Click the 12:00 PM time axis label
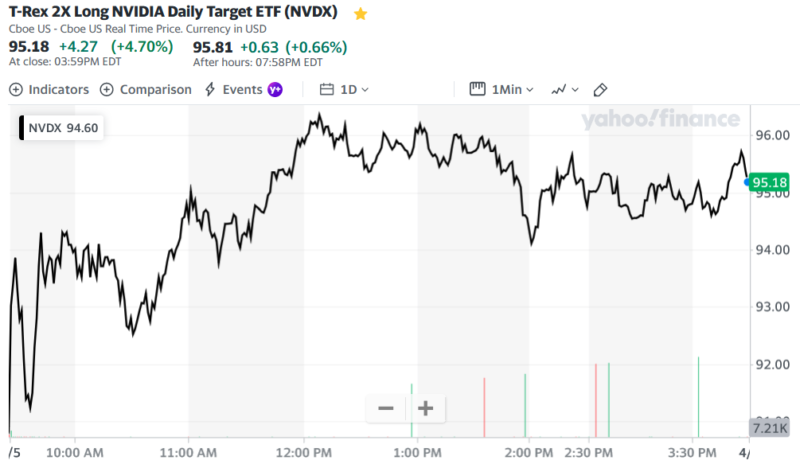The image size is (800, 472). point(303,453)
